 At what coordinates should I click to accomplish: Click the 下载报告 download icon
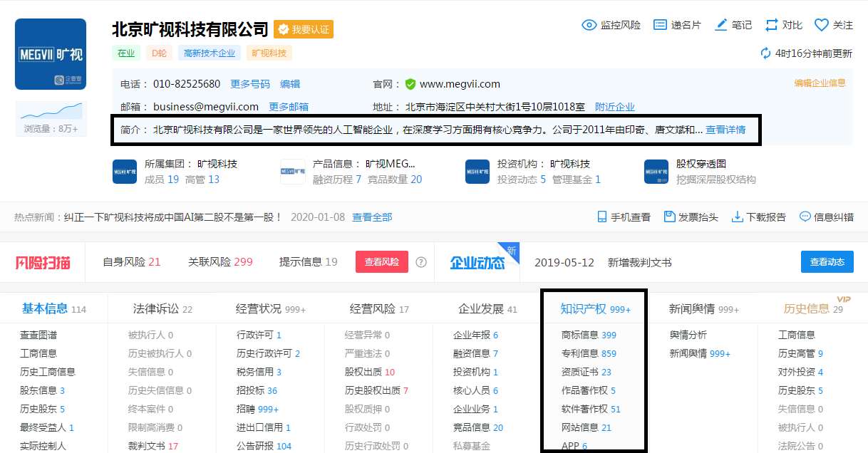point(737,217)
